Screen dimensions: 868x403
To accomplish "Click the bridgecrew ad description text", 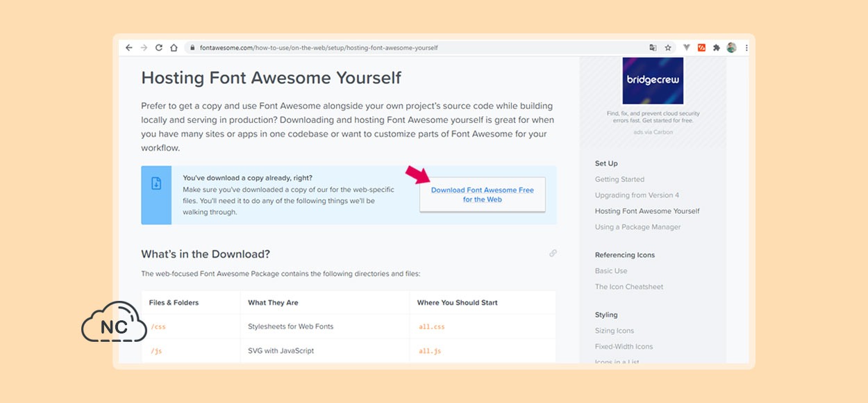I will click(653, 117).
